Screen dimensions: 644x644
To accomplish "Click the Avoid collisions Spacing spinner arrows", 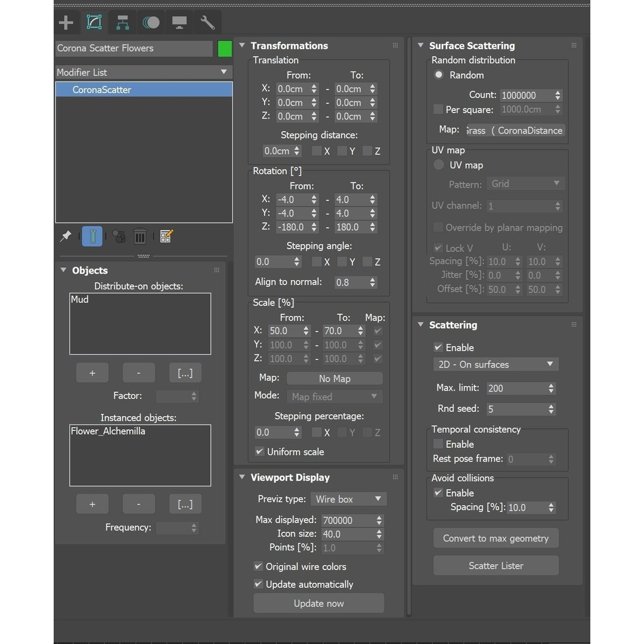I will coord(551,507).
